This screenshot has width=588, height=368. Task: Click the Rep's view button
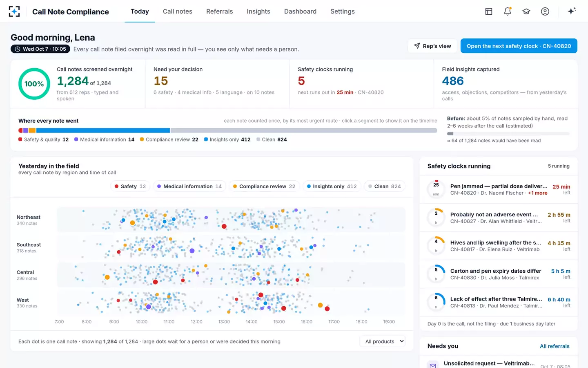click(432, 46)
